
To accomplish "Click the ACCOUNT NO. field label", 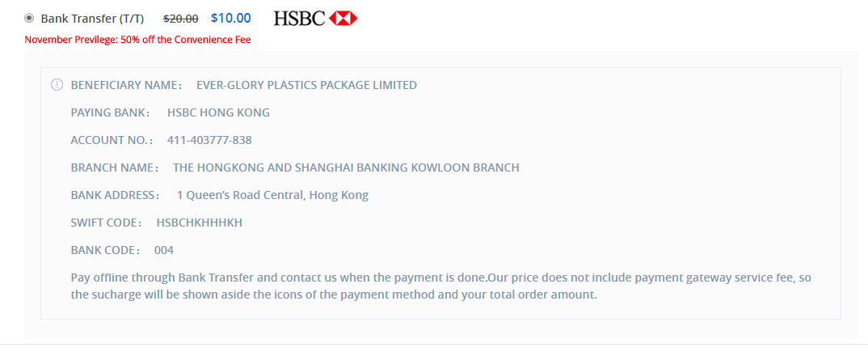I will click(x=112, y=140).
